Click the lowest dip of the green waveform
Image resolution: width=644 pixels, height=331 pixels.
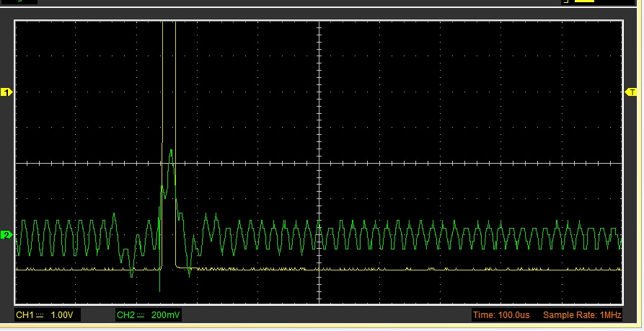coord(159,290)
